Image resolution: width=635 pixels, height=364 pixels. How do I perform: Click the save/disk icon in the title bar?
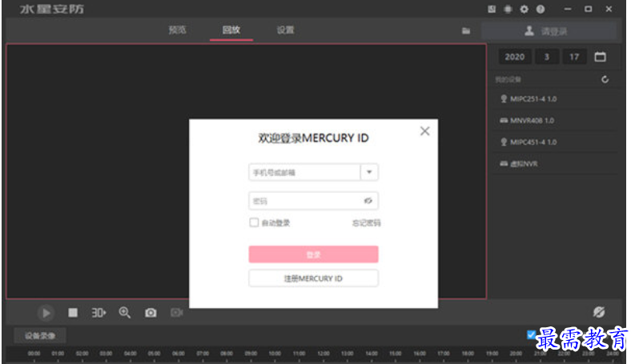coord(492,9)
